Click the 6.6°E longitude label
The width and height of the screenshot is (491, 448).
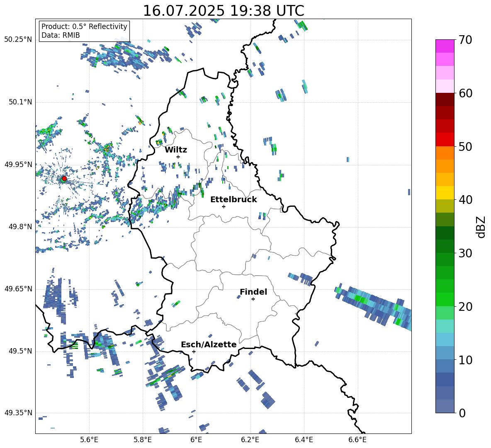(x=357, y=440)
